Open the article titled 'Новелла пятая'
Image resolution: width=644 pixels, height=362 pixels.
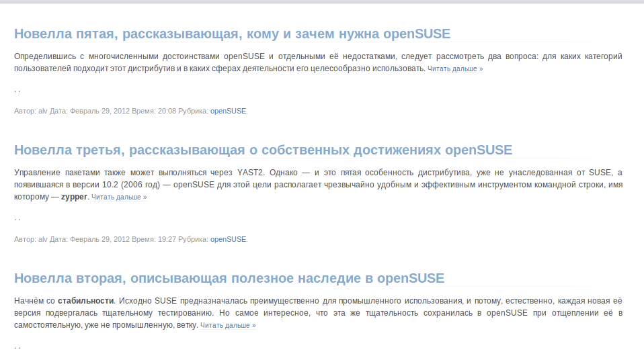coord(232,34)
